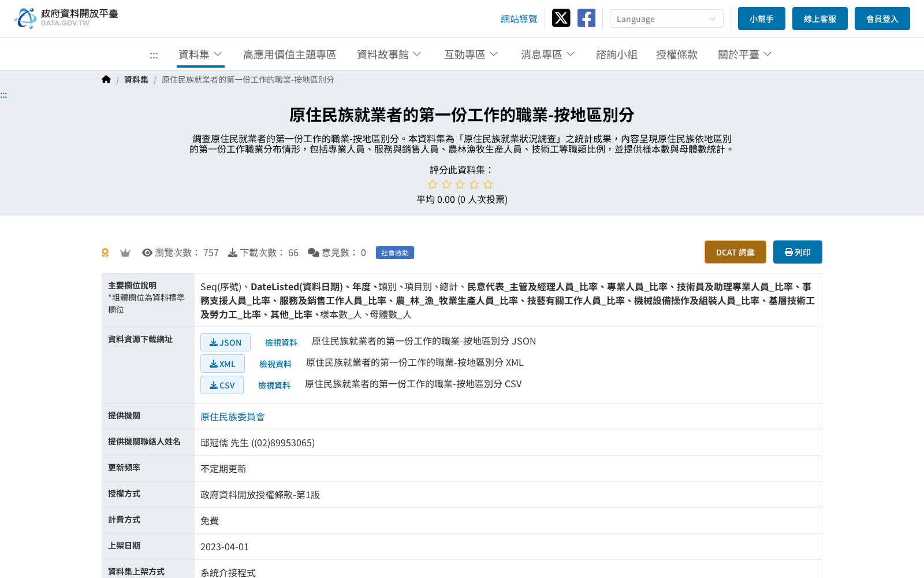
Task: Open 原住民族委員會 agency link
Action: click(233, 417)
